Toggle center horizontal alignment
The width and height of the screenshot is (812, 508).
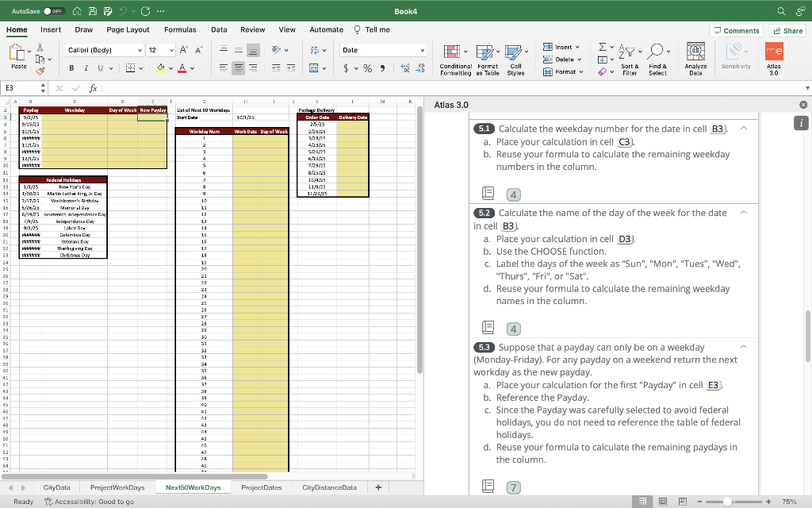238,68
